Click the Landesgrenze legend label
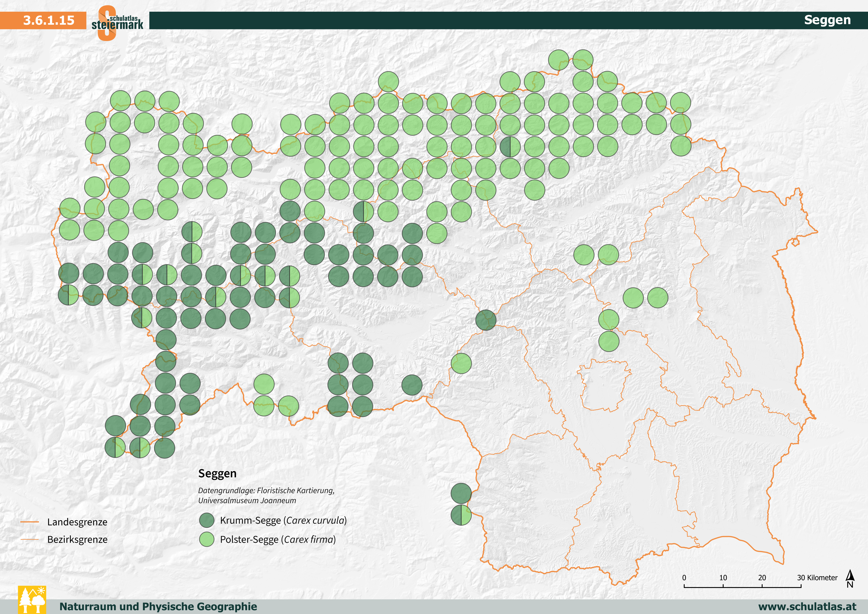 [x=77, y=522]
